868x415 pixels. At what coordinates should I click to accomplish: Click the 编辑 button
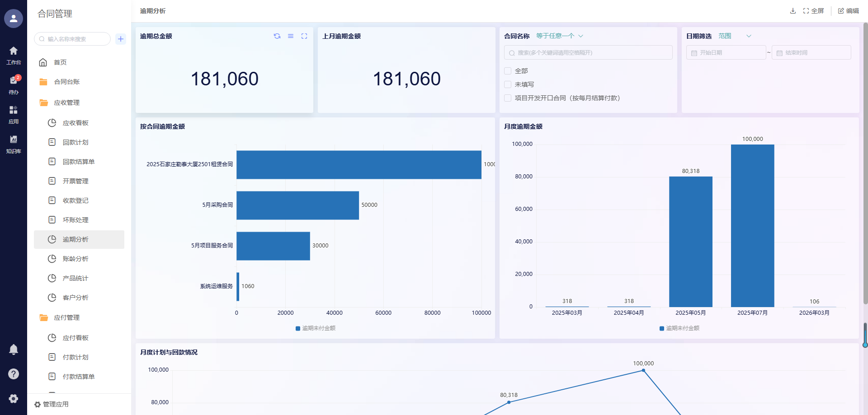(849, 11)
